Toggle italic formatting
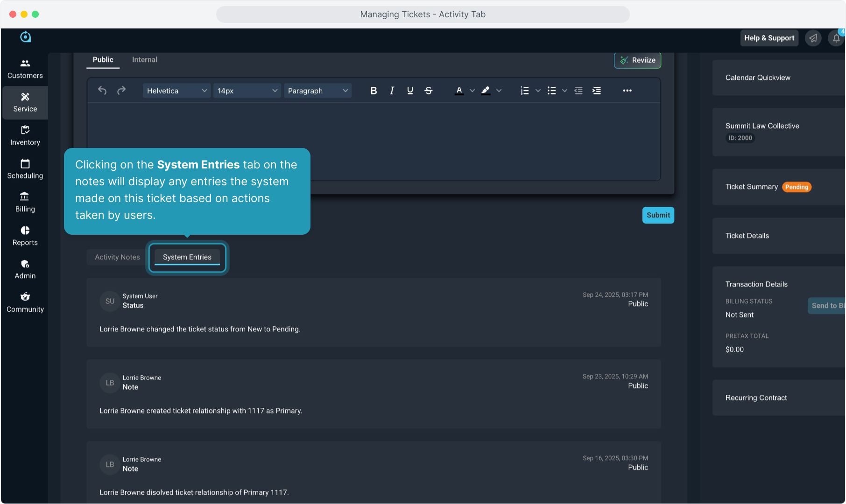The height and width of the screenshot is (504, 846). pyautogui.click(x=392, y=91)
